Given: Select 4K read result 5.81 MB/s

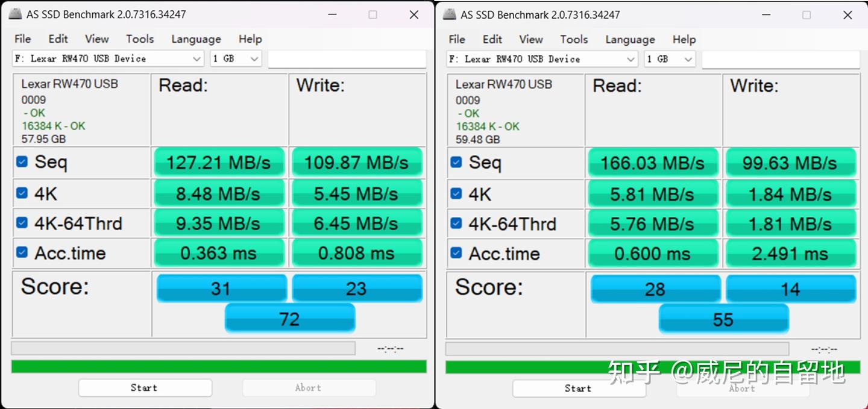Looking at the screenshot, I should point(653,194).
